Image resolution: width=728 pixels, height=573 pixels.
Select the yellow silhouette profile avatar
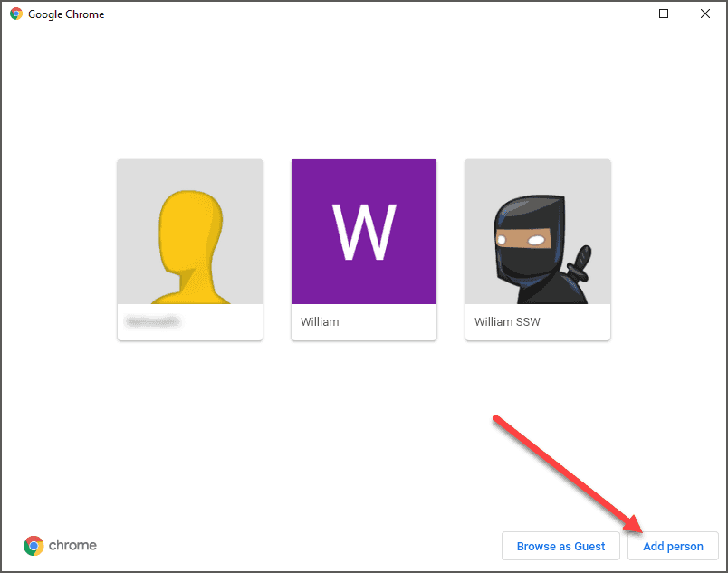pos(190,233)
